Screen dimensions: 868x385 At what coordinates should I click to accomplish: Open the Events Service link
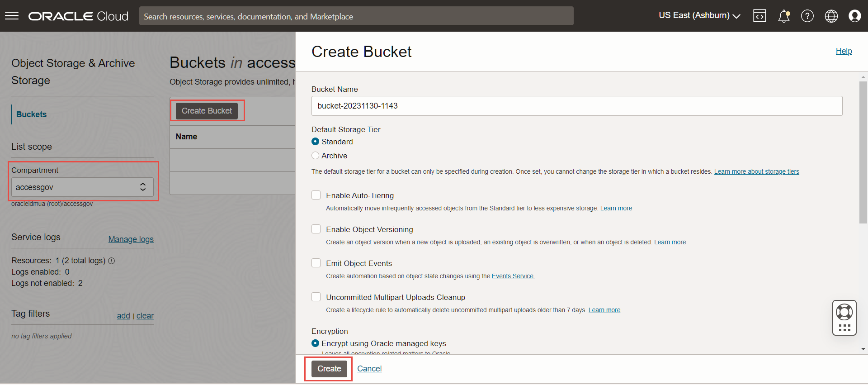[513, 276]
